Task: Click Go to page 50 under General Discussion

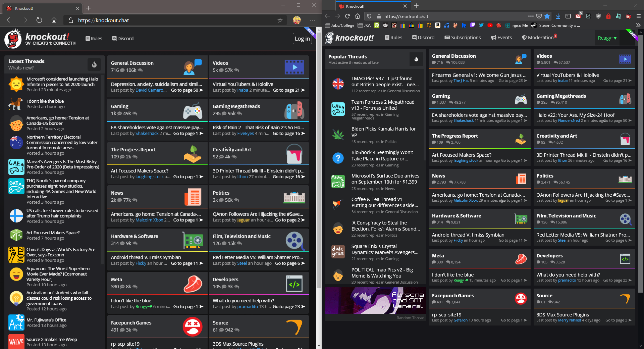Action: (187, 90)
